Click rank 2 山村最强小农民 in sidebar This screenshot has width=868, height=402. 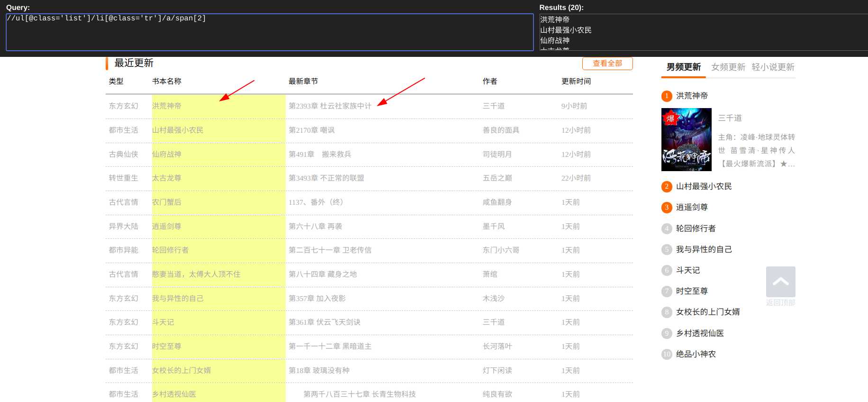[704, 186]
